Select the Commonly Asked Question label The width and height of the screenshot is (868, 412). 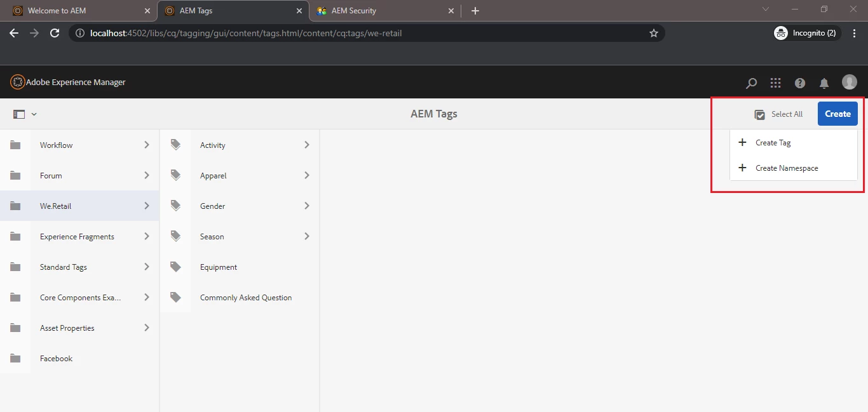[246, 298]
